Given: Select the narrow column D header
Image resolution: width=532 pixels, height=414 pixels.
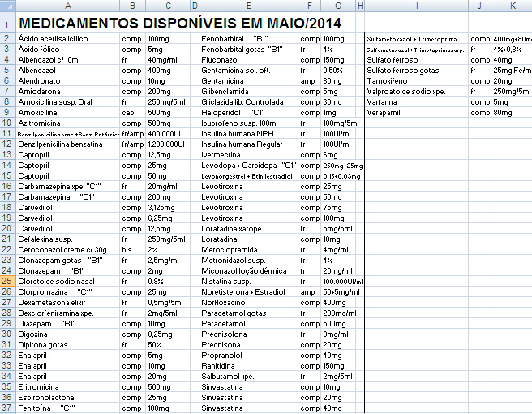Looking at the screenshot, I should 195,6.
